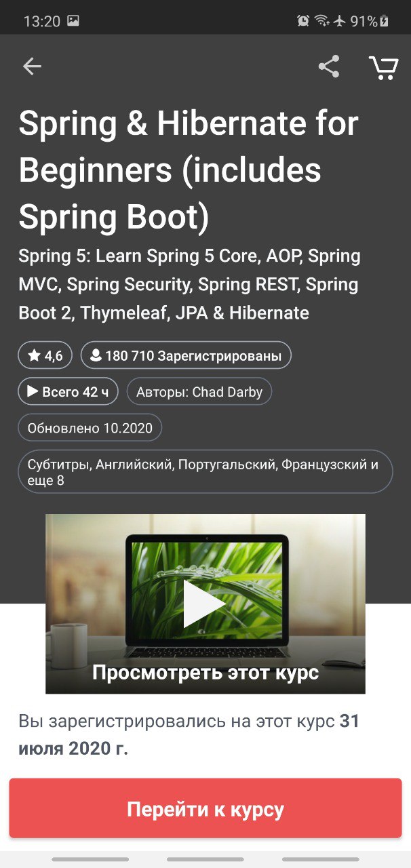Open the share icon
The height and width of the screenshot is (868, 411).
tap(329, 66)
